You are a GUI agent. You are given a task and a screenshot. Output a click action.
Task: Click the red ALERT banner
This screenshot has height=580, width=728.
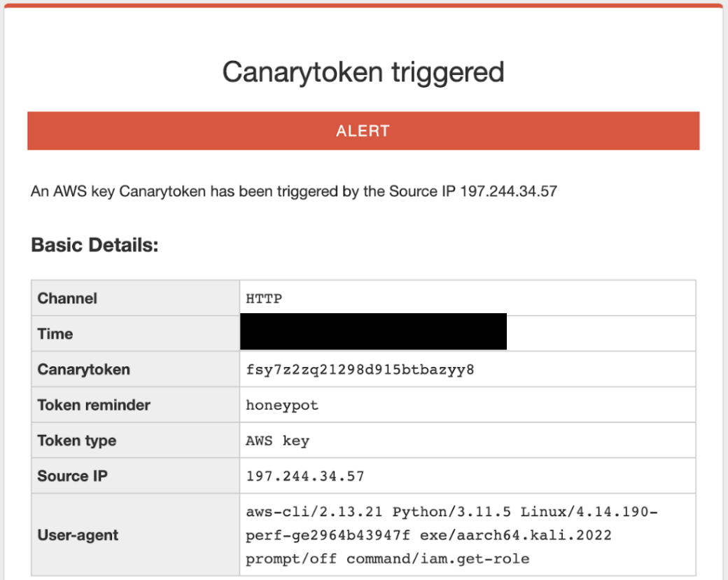click(x=363, y=131)
